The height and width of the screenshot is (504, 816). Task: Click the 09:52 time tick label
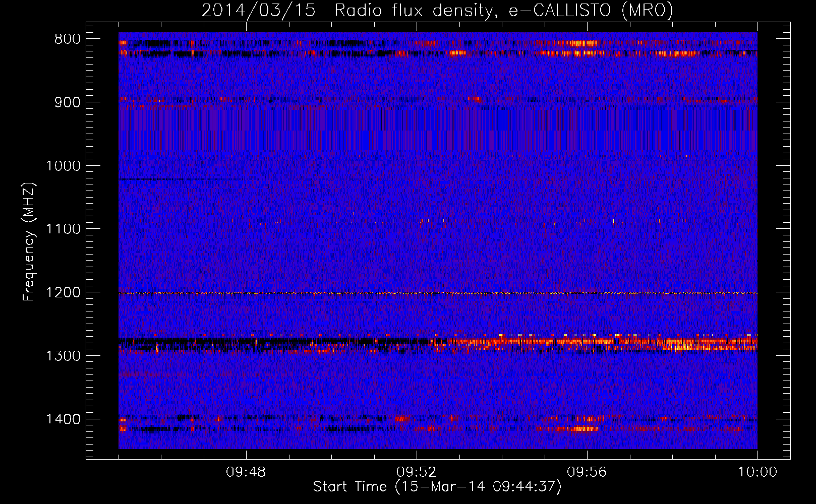[417, 472]
